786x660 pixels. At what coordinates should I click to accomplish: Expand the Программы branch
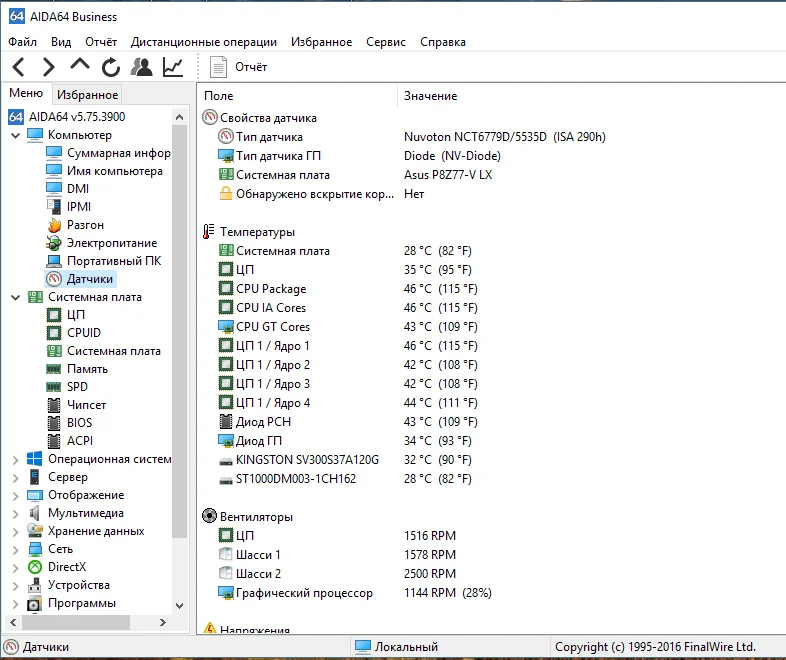coord(16,604)
